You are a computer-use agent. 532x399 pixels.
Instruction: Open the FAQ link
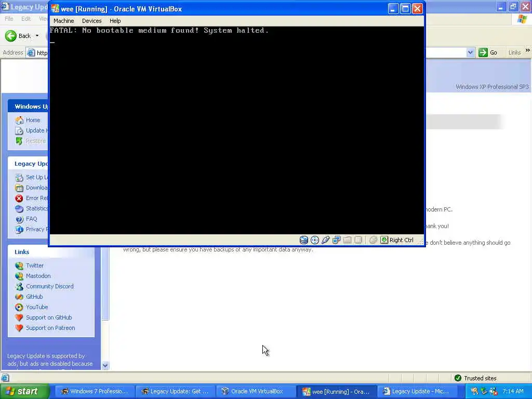click(31, 219)
